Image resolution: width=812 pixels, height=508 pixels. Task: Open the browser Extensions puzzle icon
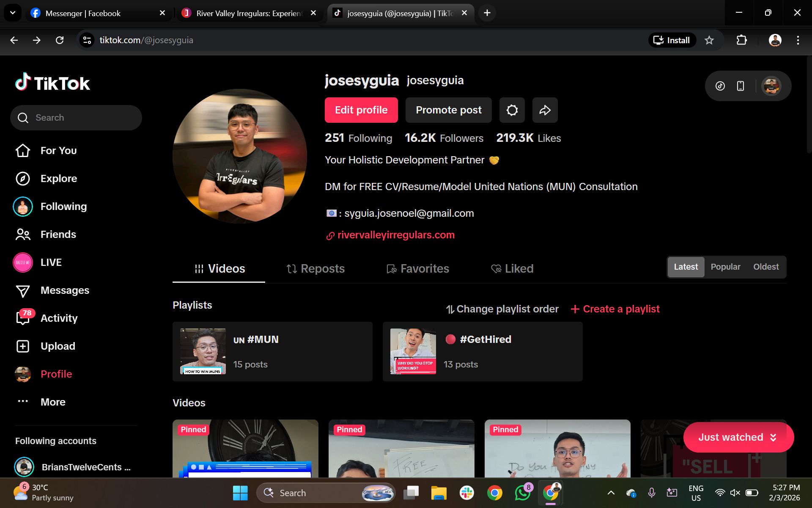741,40
